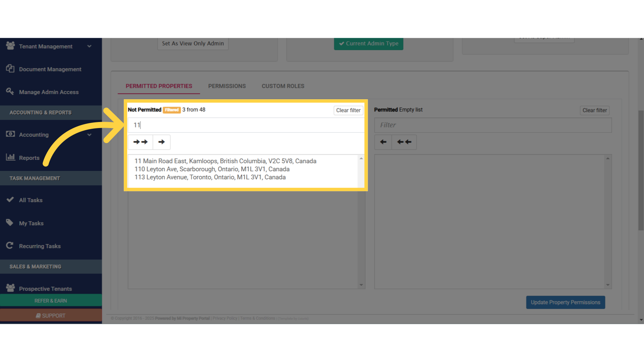Switch to the Permissions tab
Screen dimensions: 644x362
coord(227,86)
